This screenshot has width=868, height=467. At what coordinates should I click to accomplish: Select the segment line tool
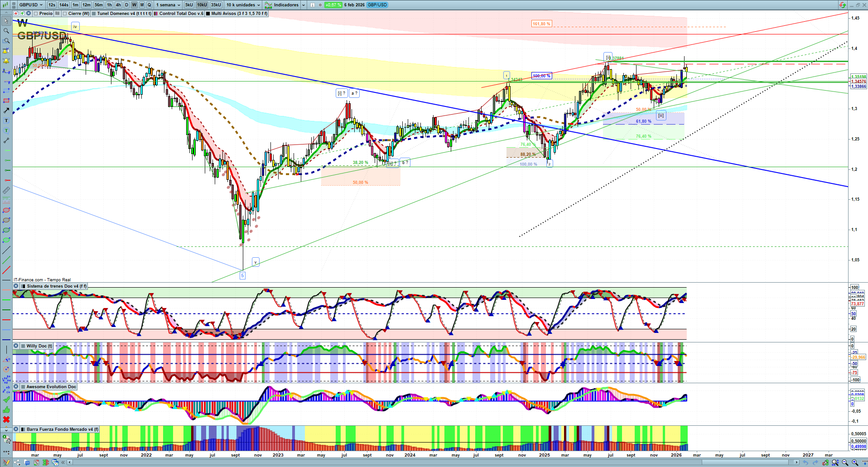(x=6, y=140)
